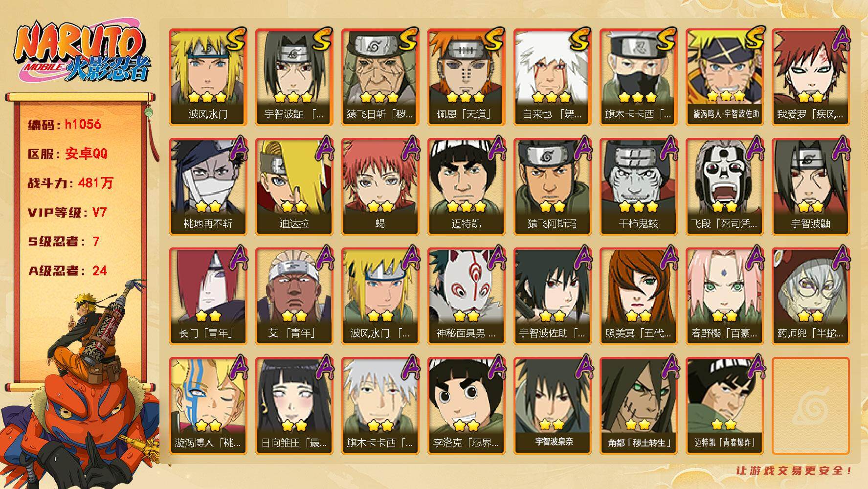Click the 桃地再不斩 ninja portrait
The width and height of the screenshot is (868, 489).
208,187
